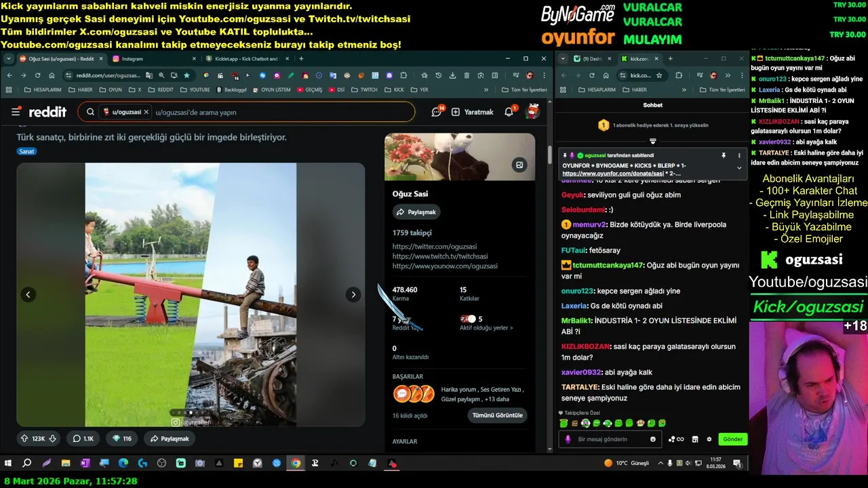Click the post's Paylaşmak share button
Screen dimensions: 868x488
pos(170,439)
